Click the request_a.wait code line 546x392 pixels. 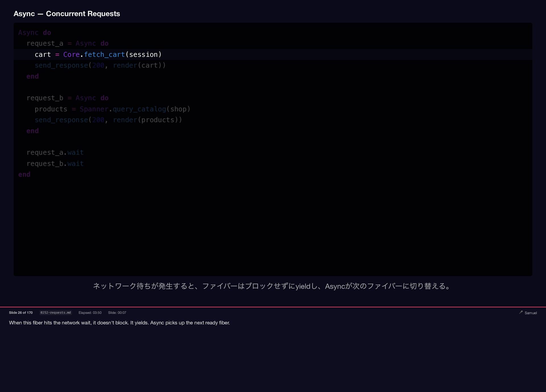tap(55, 153)
